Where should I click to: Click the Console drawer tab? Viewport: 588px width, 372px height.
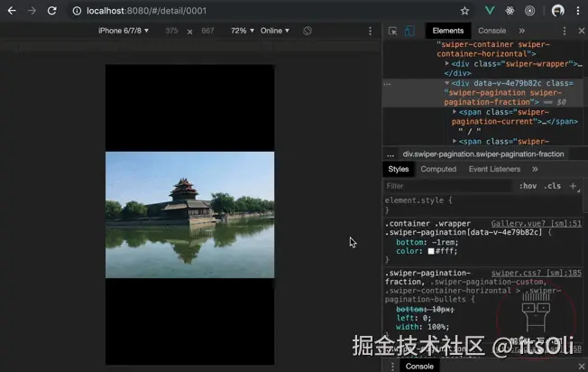tap(419, 367)
